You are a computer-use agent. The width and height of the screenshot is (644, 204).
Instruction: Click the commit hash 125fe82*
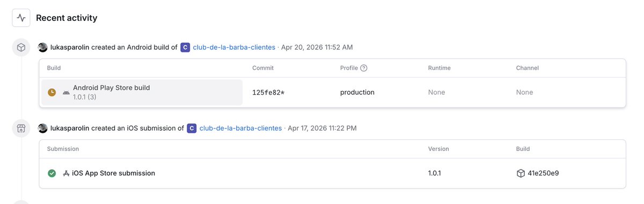[x=268, y=92]
